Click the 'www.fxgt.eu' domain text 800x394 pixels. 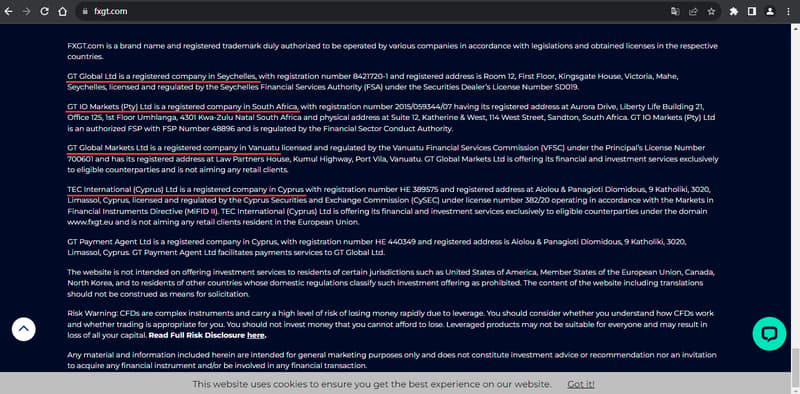[90, 222]
